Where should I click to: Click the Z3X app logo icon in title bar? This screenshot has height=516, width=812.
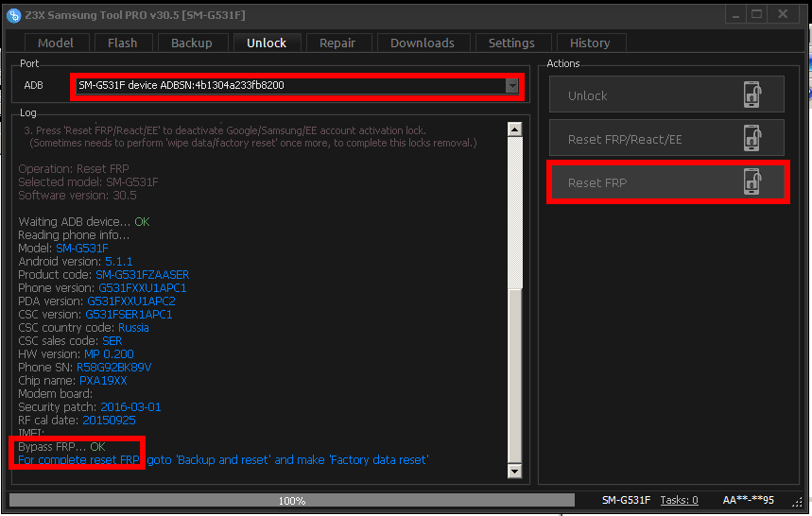pos(14,15)
